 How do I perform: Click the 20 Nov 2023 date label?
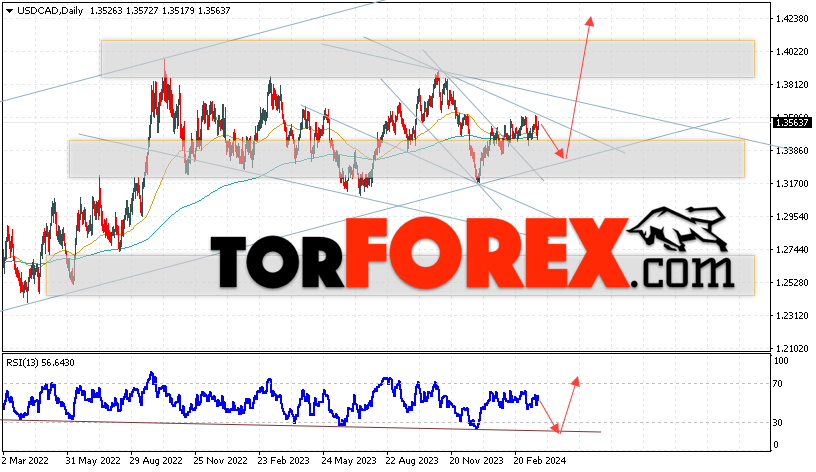(x=476, y=461)
